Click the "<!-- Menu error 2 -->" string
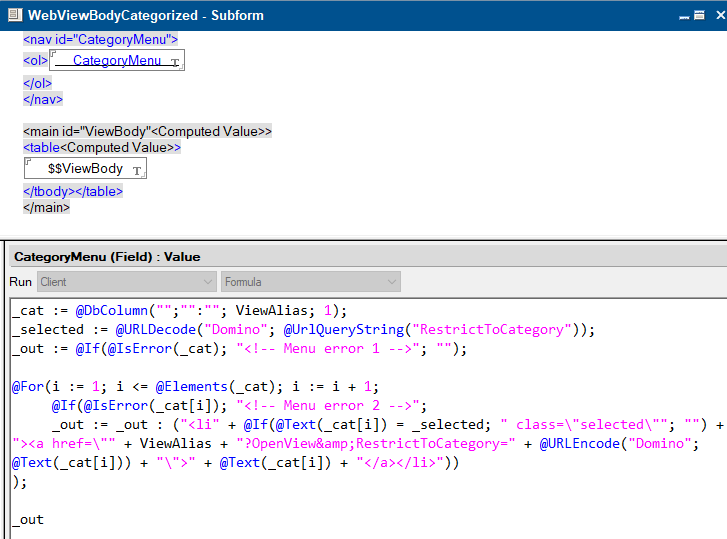The width and height of the screenshot is (727, 539). tap(328, 406)
